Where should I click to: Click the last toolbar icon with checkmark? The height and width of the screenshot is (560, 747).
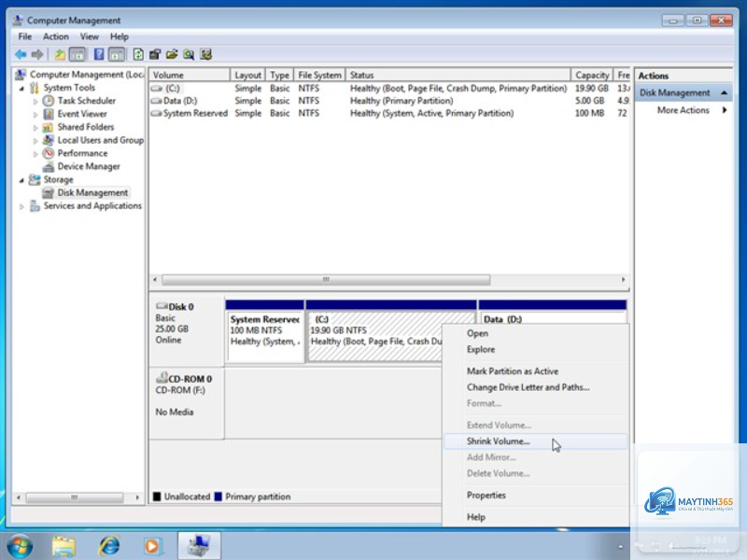[205, 54]
